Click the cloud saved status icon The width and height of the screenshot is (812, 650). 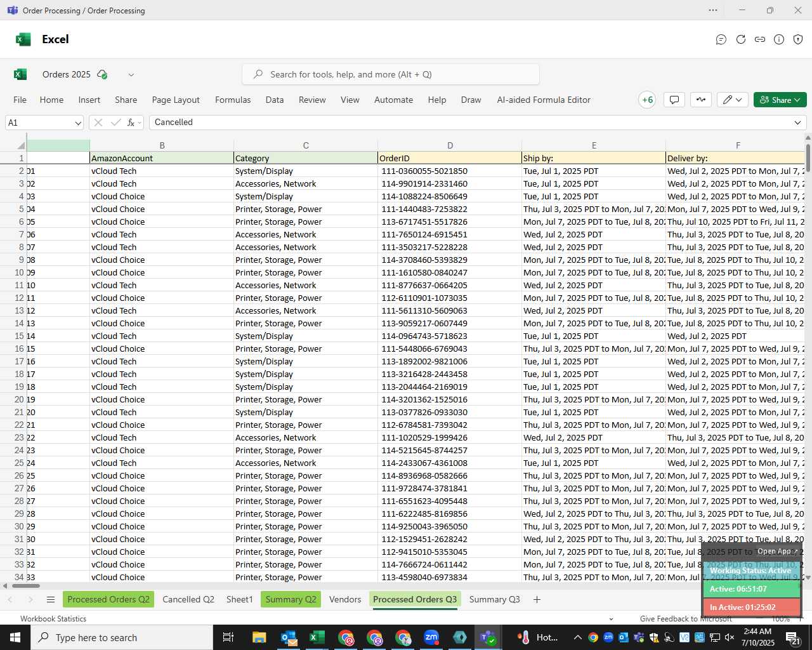102,74
